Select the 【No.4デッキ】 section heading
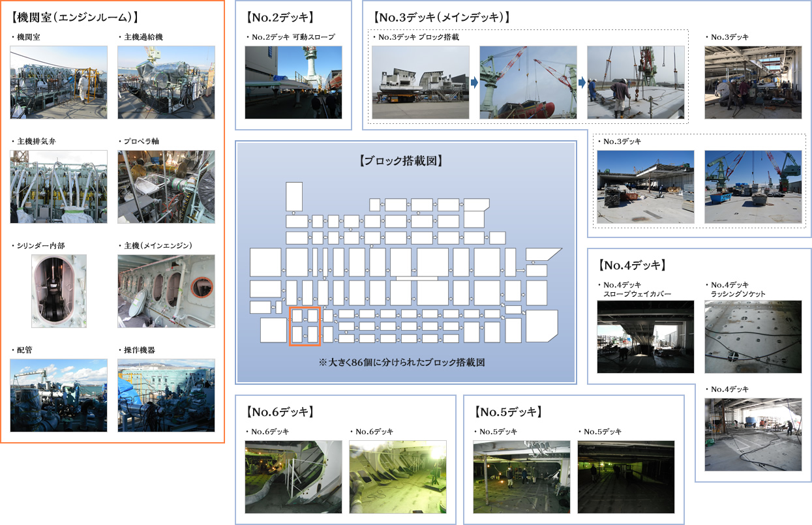The image size is (812, 525). tap(632, 265)
